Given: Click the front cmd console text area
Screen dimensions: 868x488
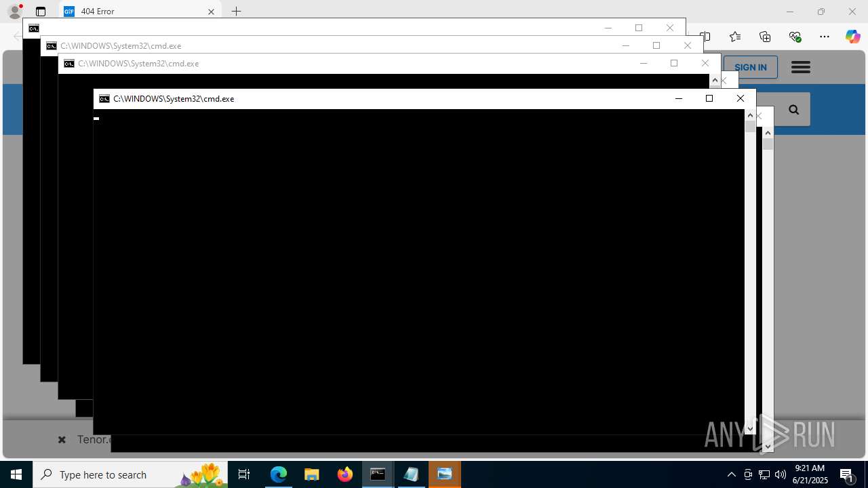Looking at the screenshot, I should [x=418, y=271].
